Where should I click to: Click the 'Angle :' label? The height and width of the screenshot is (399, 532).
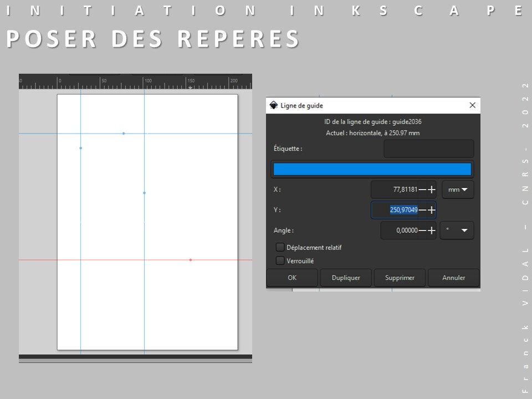coord(284,231)
